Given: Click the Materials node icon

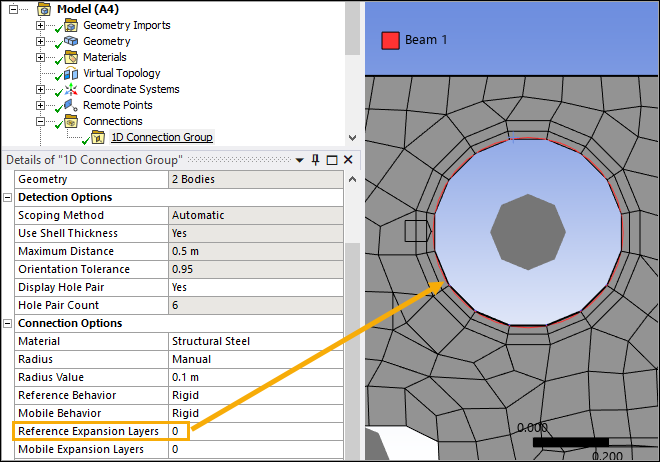Looking at the screenshot, I should pos(72,57).
